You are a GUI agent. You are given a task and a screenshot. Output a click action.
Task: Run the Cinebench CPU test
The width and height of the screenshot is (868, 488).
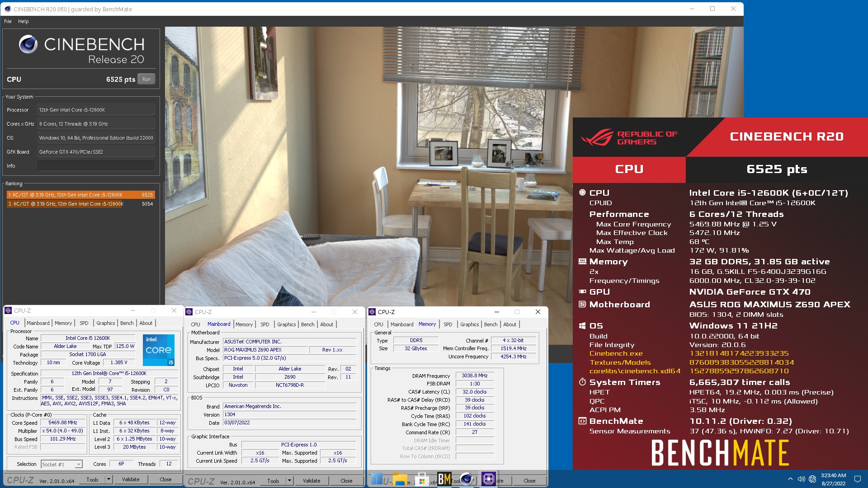(146, 79)
